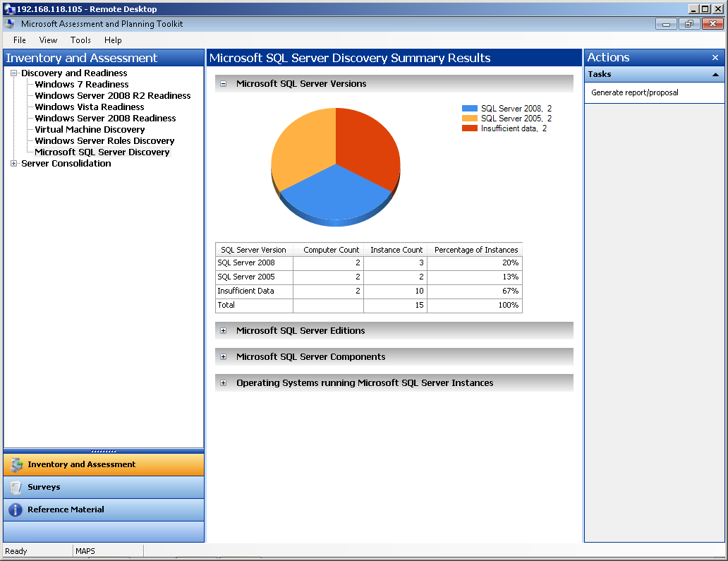Expand Microsoft SQL Server Editions section
728x561 pixels.
tap(224, 331)
